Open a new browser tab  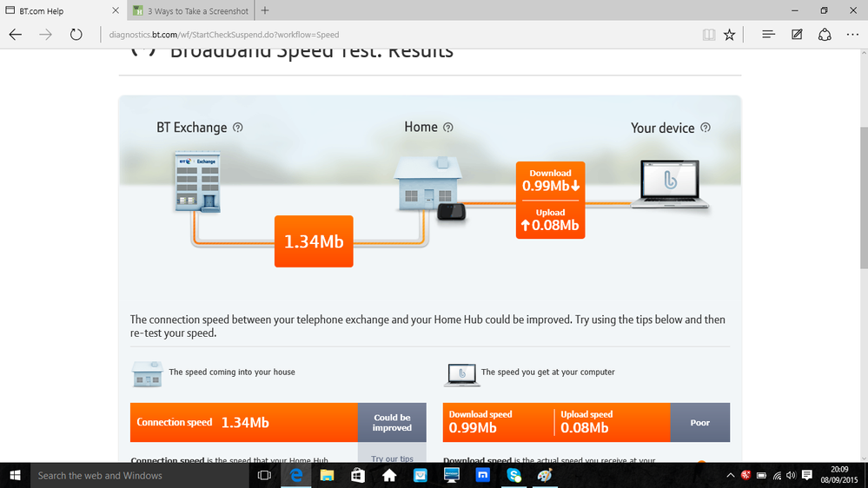265,10
